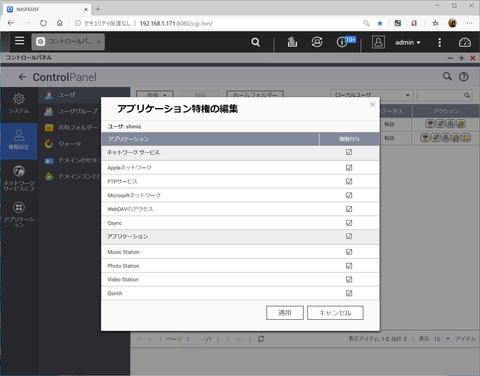Viewport: 480px width, 376px height.
Task: Select the 権限設定 category
Action: 19,140
